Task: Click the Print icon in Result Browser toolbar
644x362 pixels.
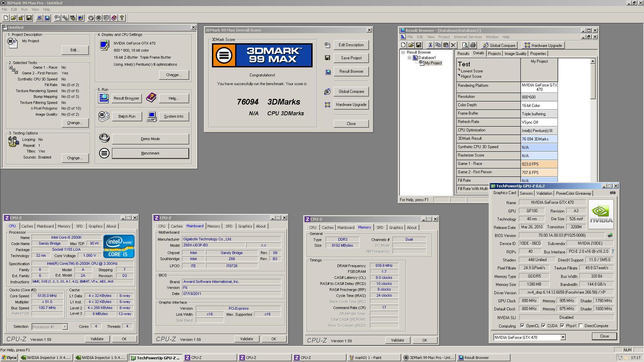Action: 473,45
